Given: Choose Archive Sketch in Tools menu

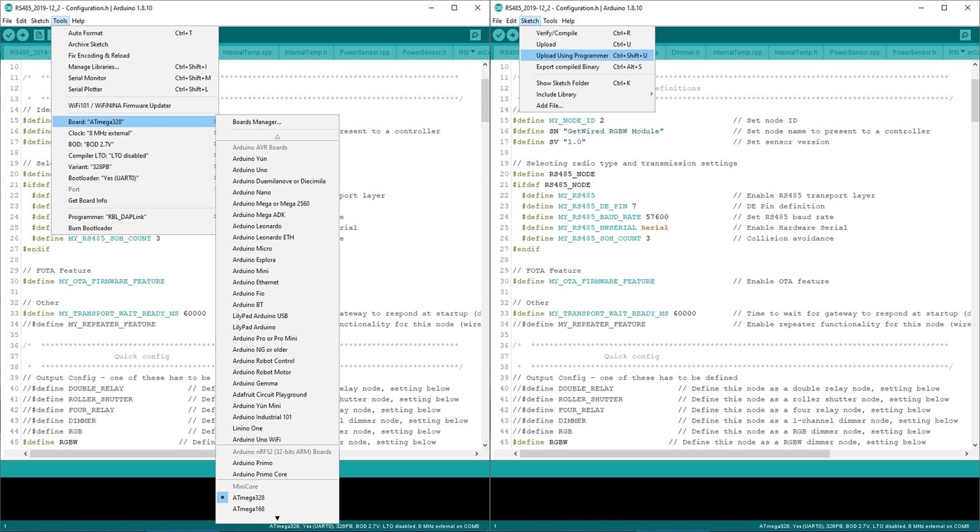Looking at the screenshot, I should click(135, 44).
